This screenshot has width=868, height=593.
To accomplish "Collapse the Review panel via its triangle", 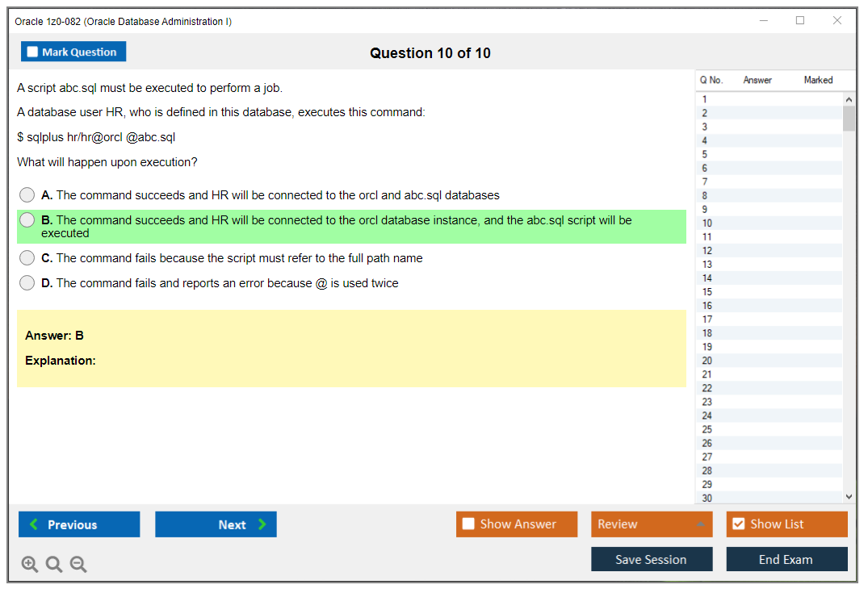I will 702,524.
